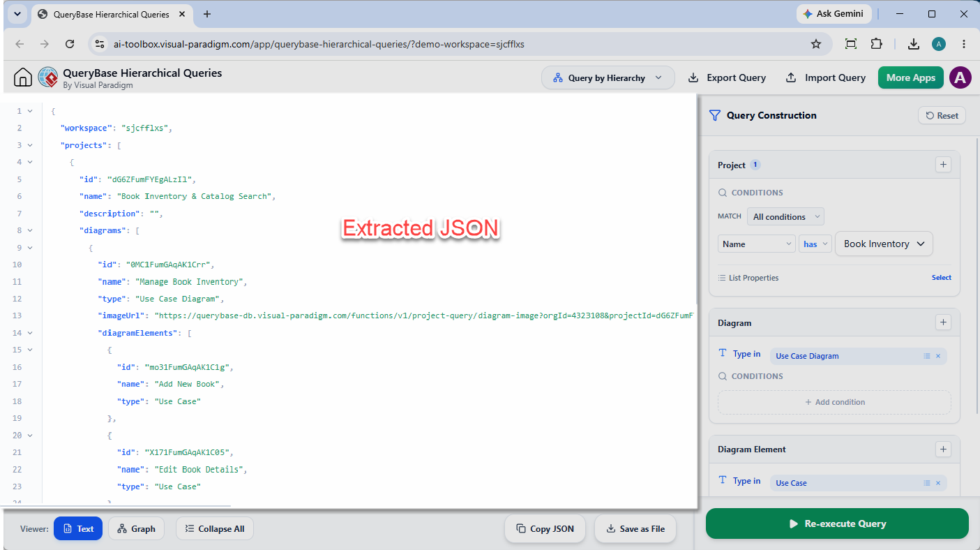The height and width of the screenshot is (550, 980).
Task: Open a new browser tab
Action: (207, 14)
